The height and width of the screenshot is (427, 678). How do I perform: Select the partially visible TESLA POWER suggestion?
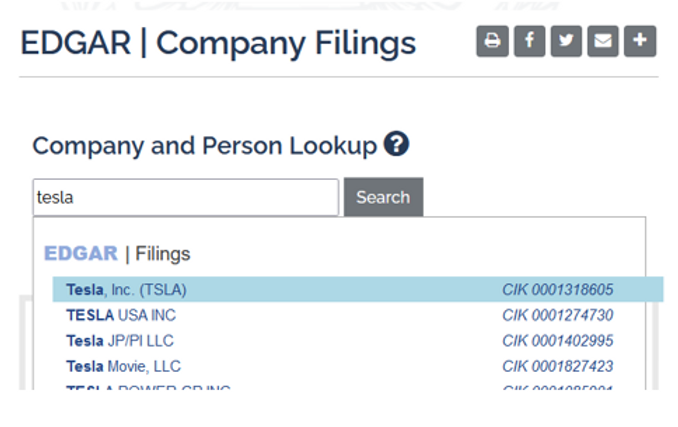(148, 388)
